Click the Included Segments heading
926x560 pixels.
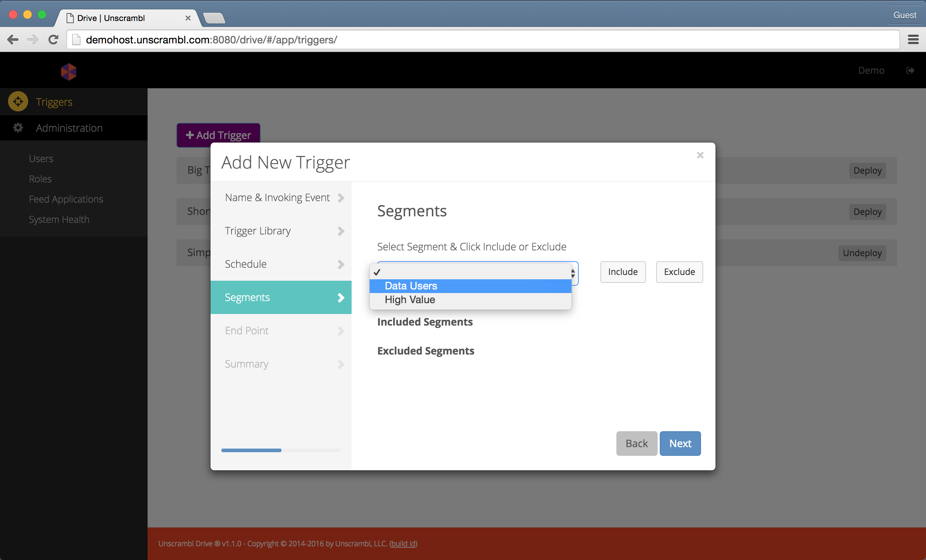[x=425, y=322]
